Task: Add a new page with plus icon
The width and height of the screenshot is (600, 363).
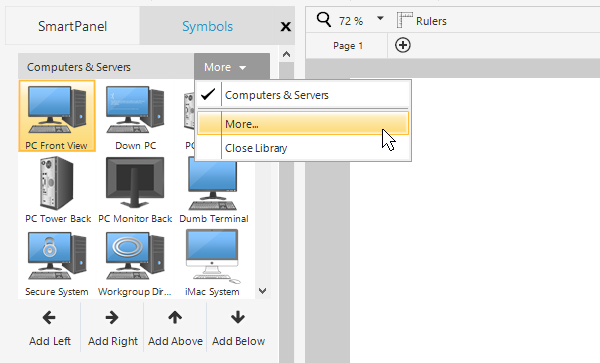Action: click(403, 45)
